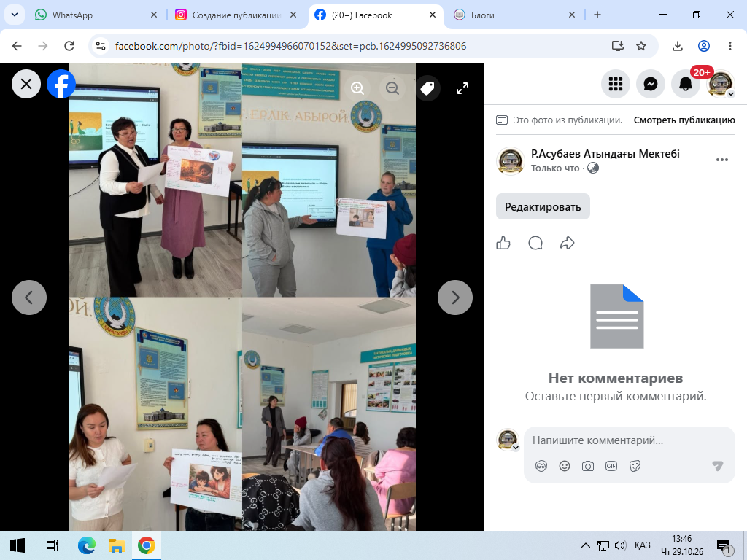This screenshot has width=747, height=560.
Task: Bookmark this page with star
Action: pyautogui.click(x=641, y=46)
